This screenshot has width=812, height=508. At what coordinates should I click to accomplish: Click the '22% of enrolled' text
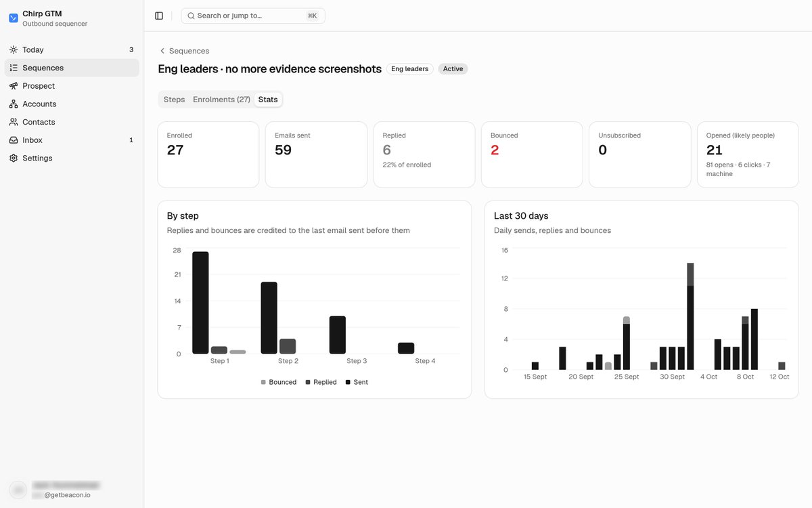[x=407, y=165]
